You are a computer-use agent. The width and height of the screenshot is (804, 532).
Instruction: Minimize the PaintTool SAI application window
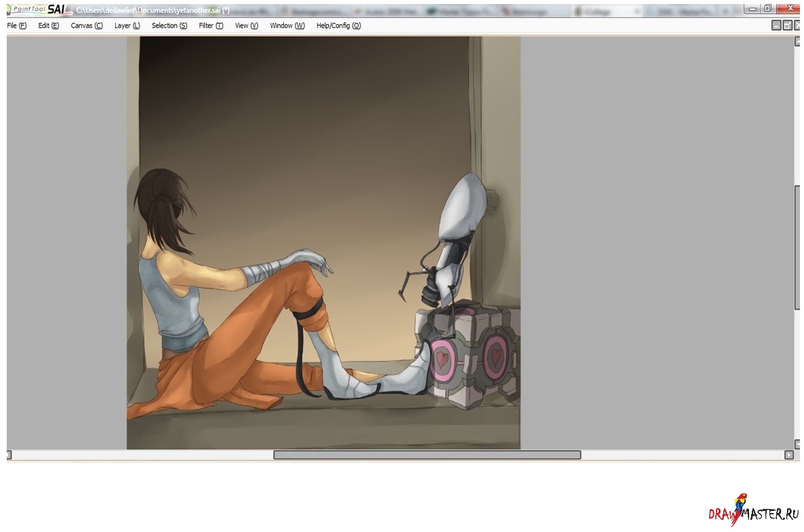click(x=752, y=9)
